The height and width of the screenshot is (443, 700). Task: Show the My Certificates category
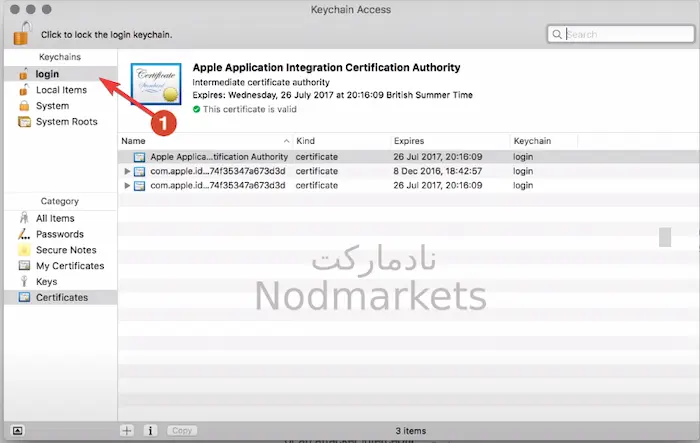[x=61, y=266]
